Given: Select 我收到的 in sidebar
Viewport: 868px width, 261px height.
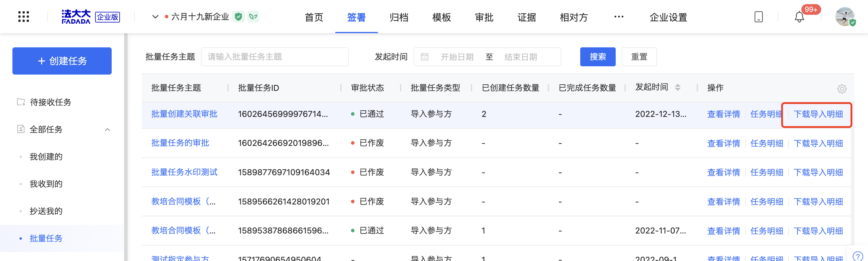Looking at the screenshot, I should [46, 184].
